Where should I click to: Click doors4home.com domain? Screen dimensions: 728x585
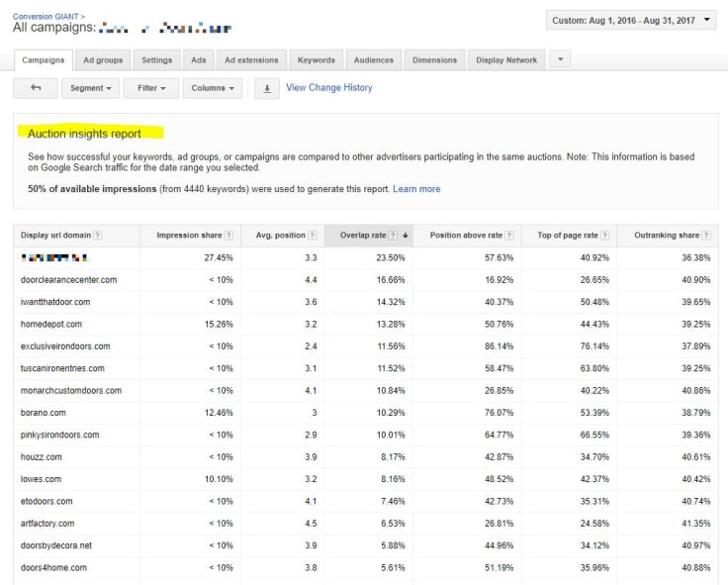click(x=53, y=568)
